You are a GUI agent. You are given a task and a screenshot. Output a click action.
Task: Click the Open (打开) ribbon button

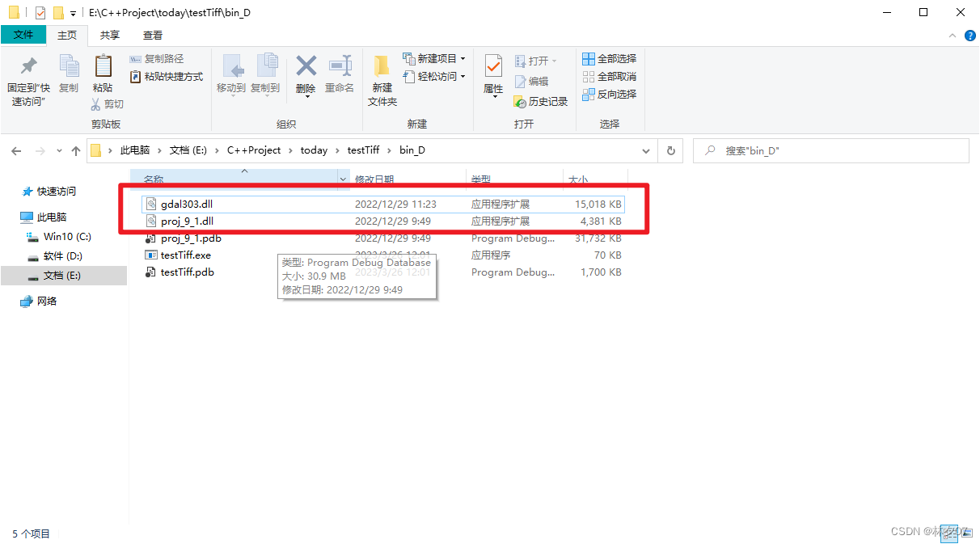(x=537, y=61)
